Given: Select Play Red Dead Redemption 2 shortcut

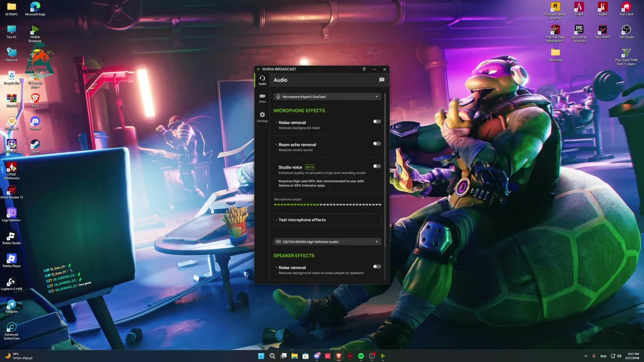Looking at the screenshot, I should click(555, 34).
